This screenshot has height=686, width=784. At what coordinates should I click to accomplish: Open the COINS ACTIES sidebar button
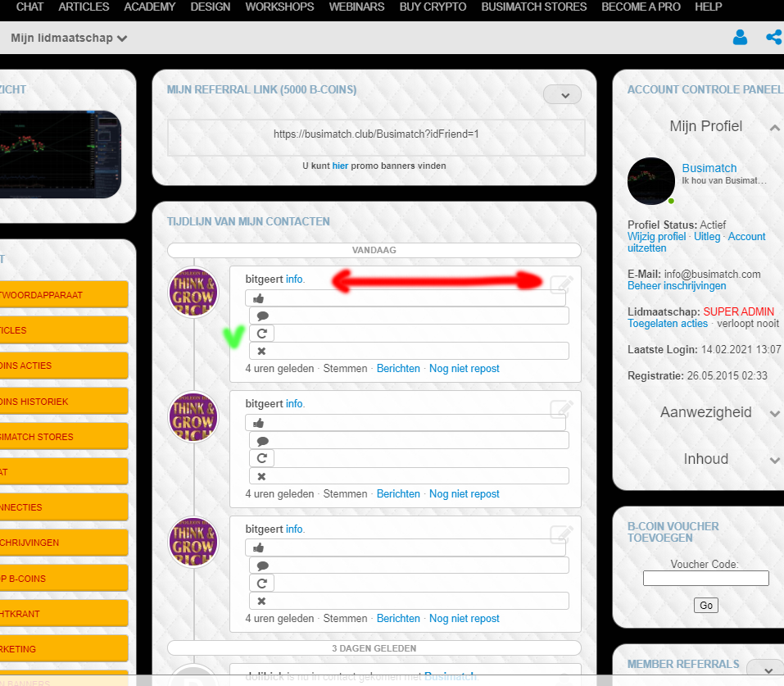(64, 366)
